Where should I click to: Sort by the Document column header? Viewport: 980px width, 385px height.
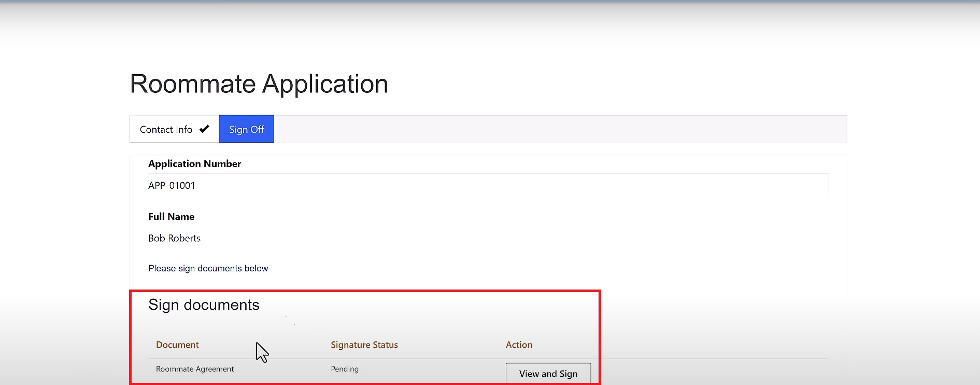(x=177, y=345)
